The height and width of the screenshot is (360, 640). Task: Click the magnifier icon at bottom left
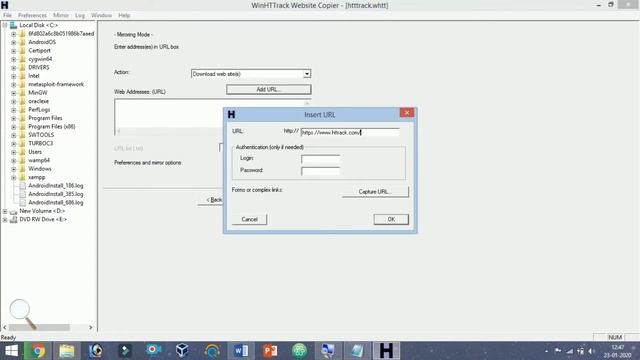pos(23,313)
